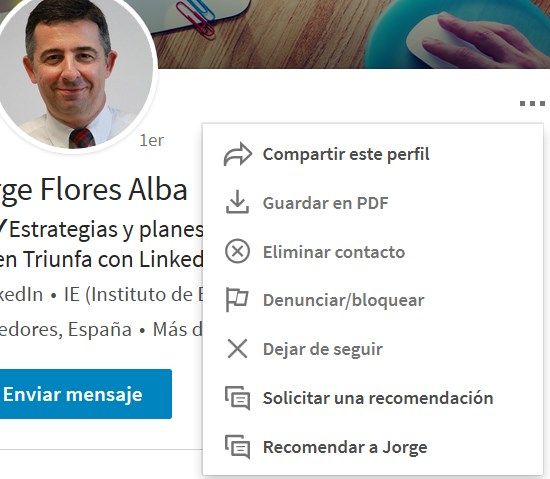This screenshot has height=479, width=550.
Task: Click the flag report icon
Action: 237,300
